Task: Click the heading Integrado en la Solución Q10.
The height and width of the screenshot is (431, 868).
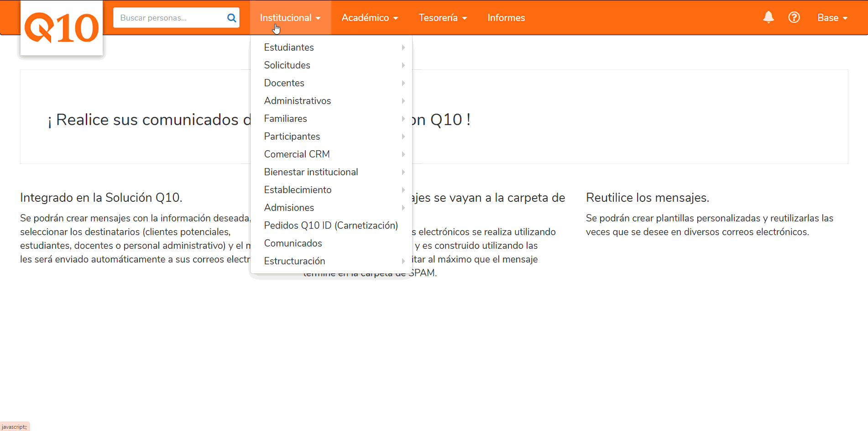Action: click(101, 198)
